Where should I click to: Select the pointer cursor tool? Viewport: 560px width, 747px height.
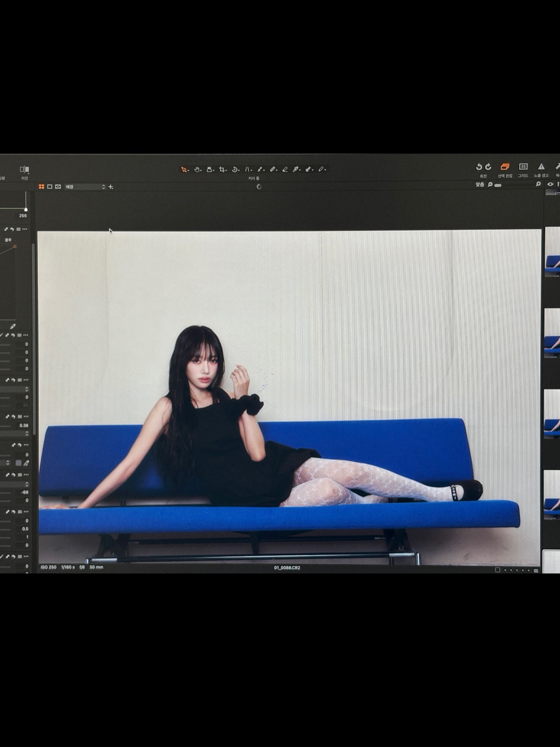(x=184, y=169)
